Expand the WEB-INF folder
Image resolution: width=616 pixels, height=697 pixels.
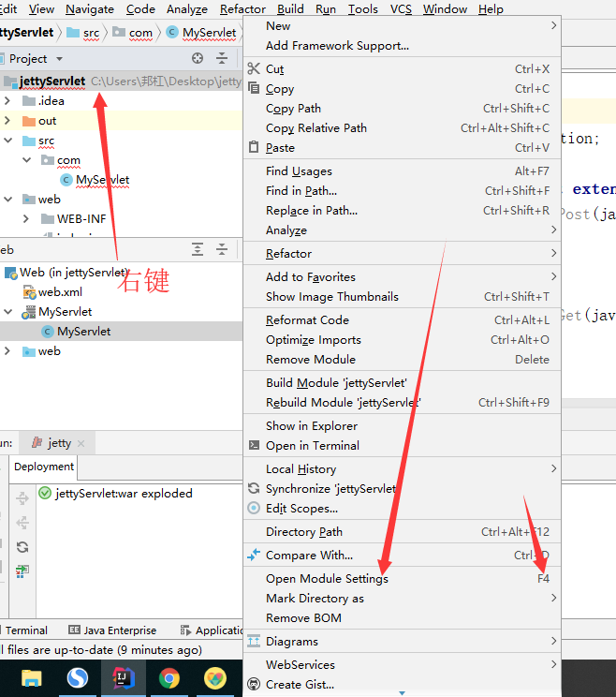(x=26, y=218)
